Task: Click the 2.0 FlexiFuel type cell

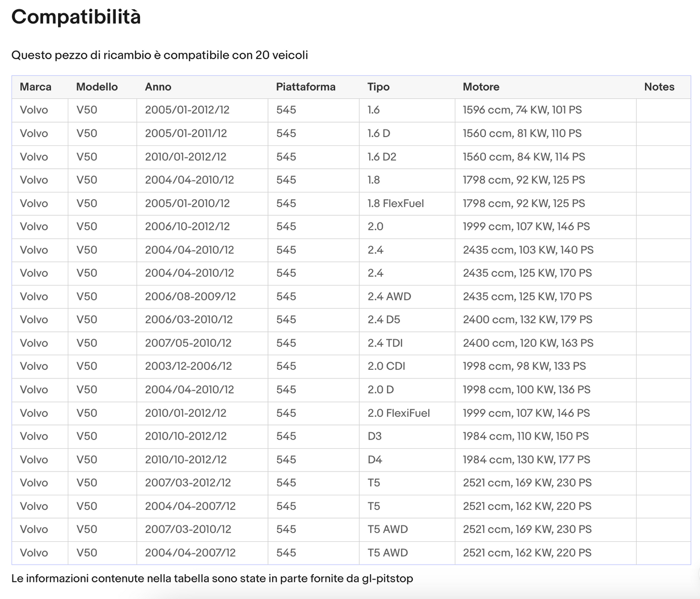Action: 399,413
